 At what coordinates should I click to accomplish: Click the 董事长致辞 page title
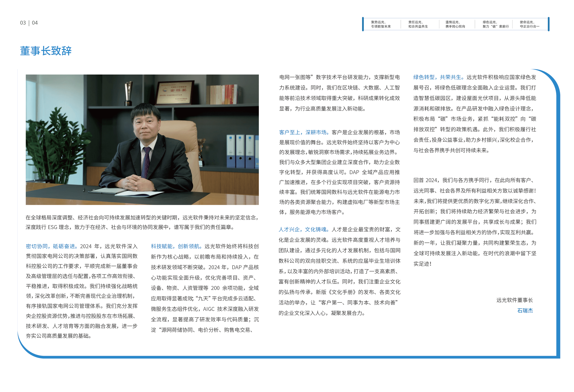[46, 51]
